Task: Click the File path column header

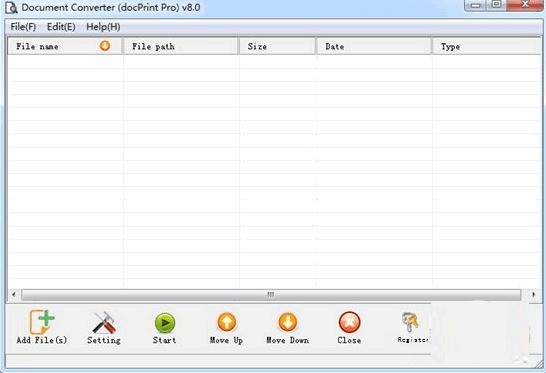Action: coord(181,46)
